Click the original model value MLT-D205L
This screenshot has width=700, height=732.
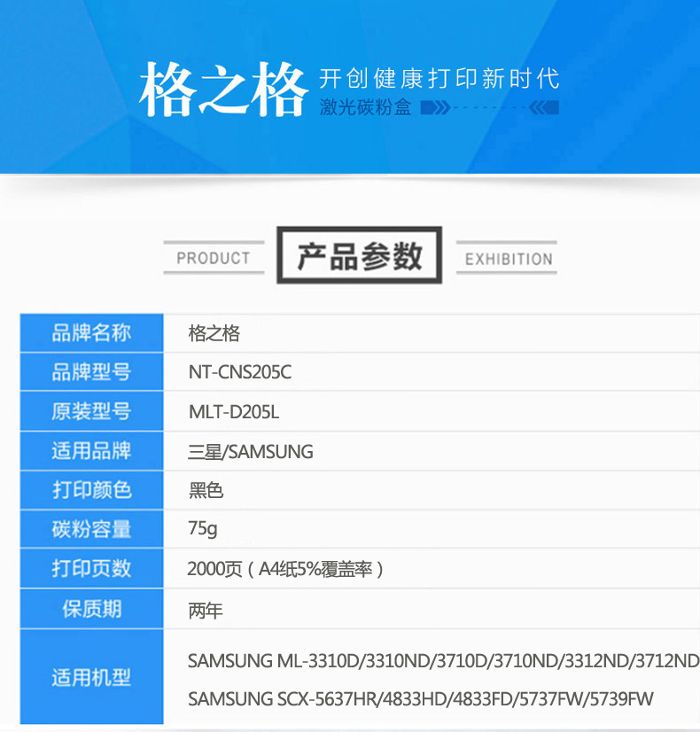234,412
